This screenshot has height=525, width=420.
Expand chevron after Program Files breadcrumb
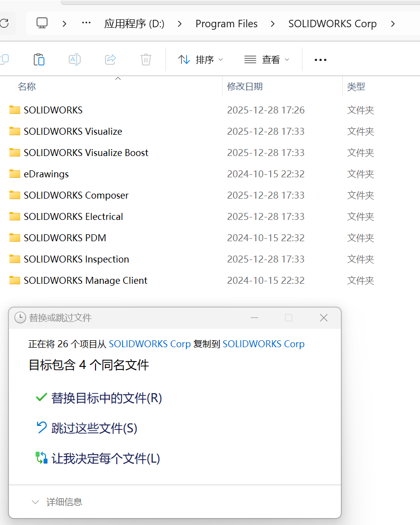[x=273, y=23]
